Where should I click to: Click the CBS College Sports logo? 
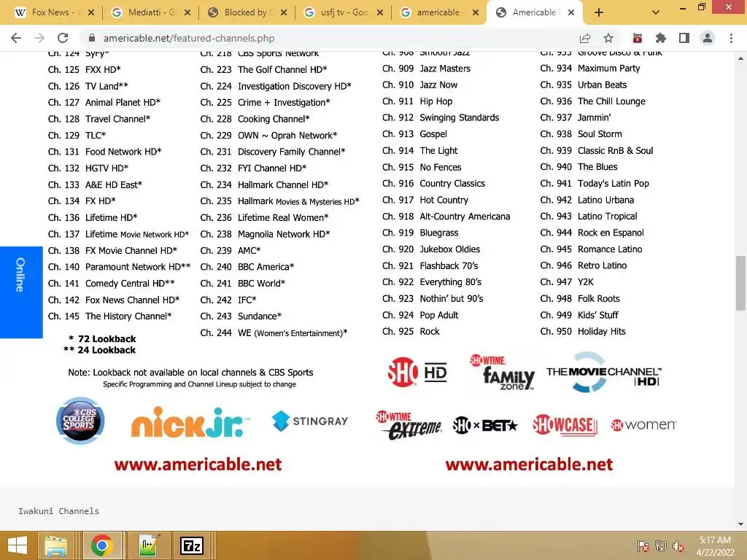(x=80, y=421)
